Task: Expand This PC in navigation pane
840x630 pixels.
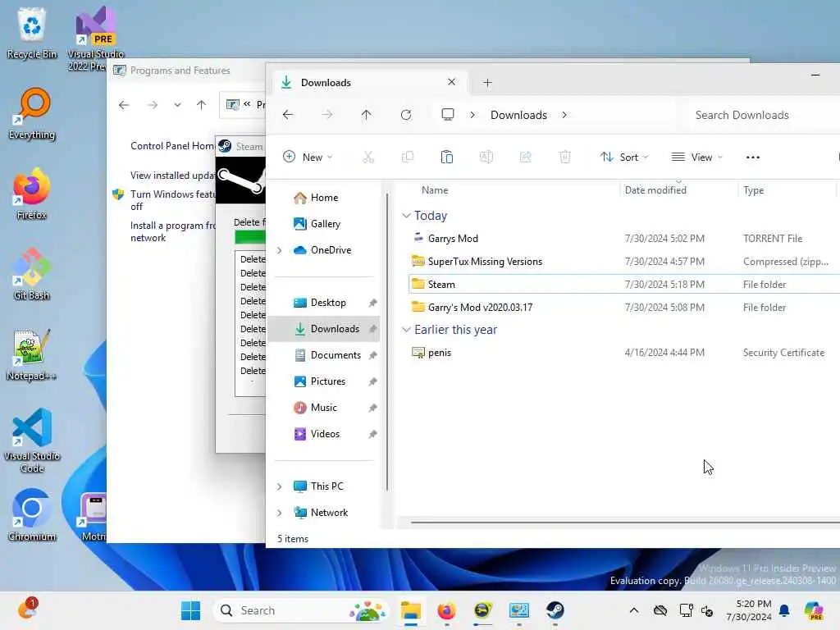Action: (279, 486)
